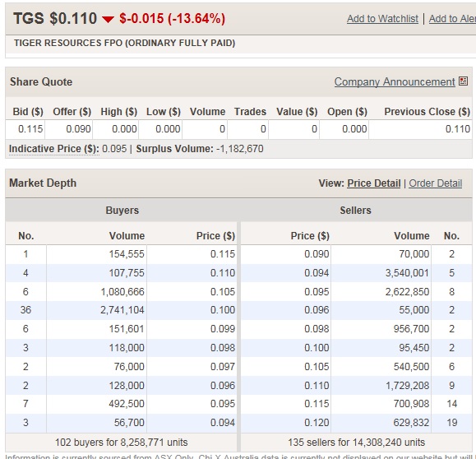The image size is (476, 459).
Task: Select buyer volume 151,601
Action: (x=127, y=329)
